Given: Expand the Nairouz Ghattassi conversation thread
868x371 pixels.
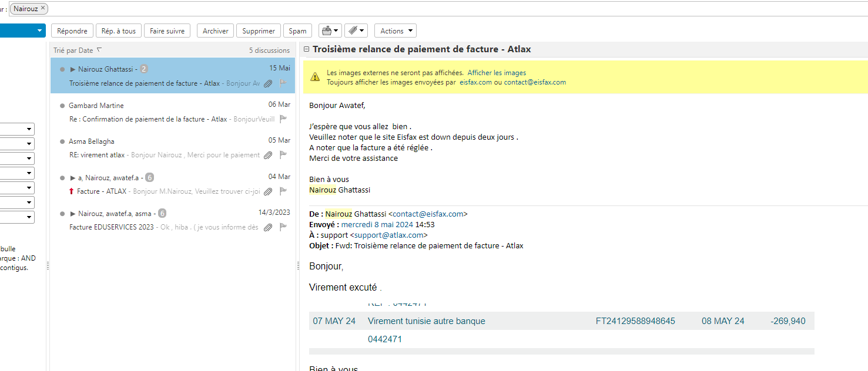Looking at the screenshot, I should [x=73, y=69].
